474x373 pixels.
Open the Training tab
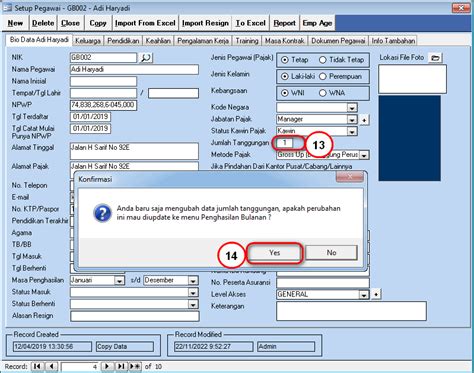pyautogui.click(x=247, y=41)
